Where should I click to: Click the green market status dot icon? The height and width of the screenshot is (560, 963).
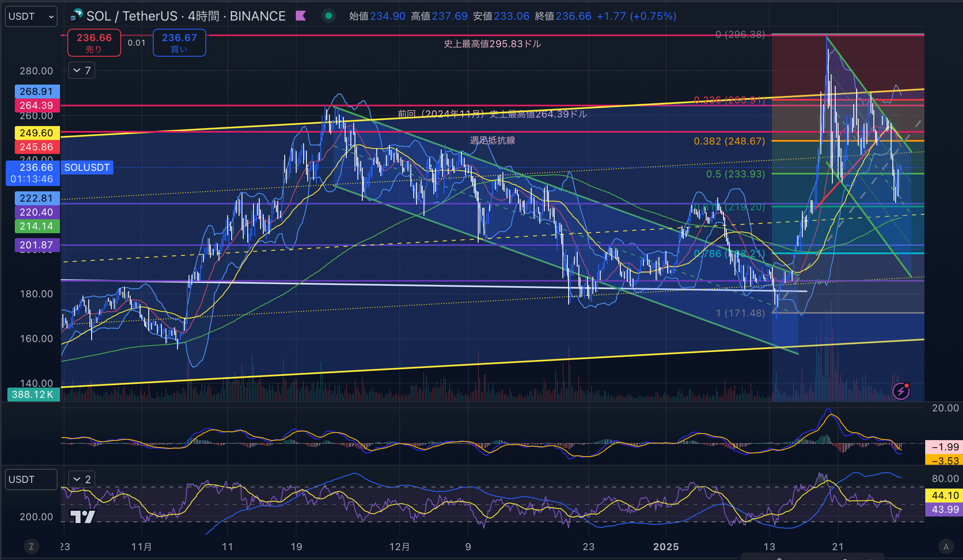(328, 16)
